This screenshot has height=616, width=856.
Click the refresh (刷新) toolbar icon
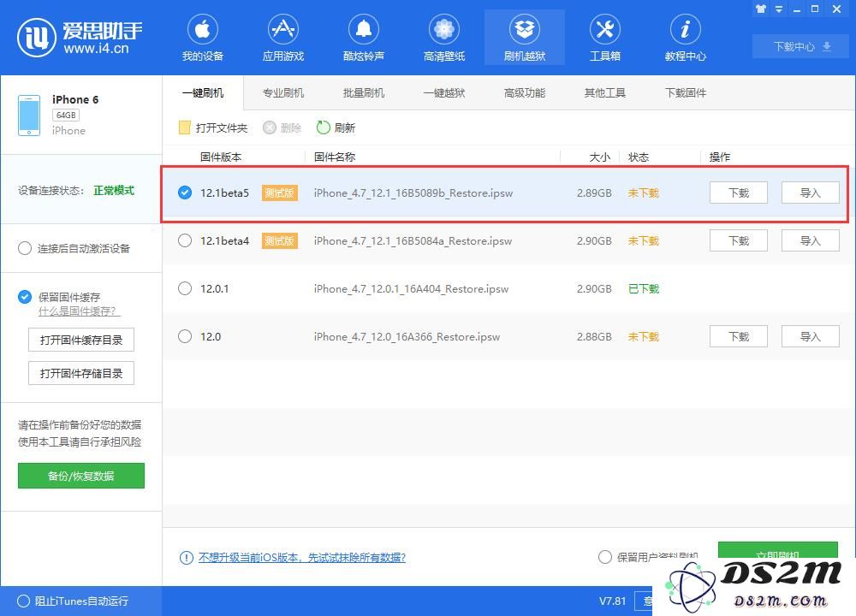pyautogui.click(x=324, y=127)
